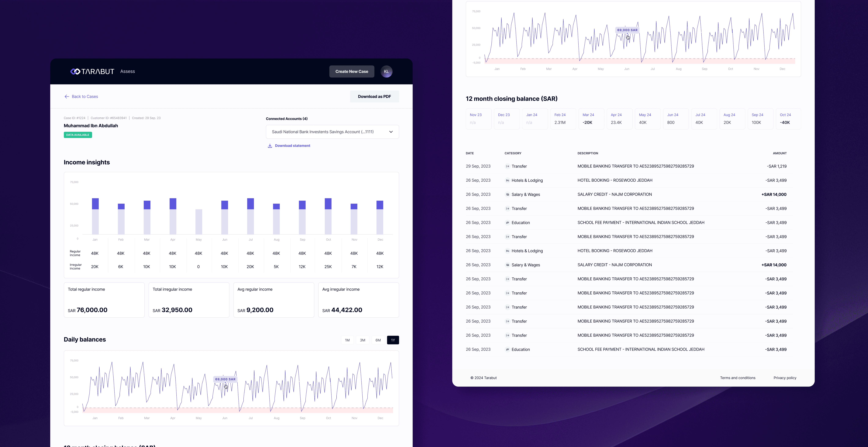The height and width of the screenshot is (447, 868).
Task: Click the first Salary & Wages category icon
Action: pyautogui.click(x=507, y=195)
